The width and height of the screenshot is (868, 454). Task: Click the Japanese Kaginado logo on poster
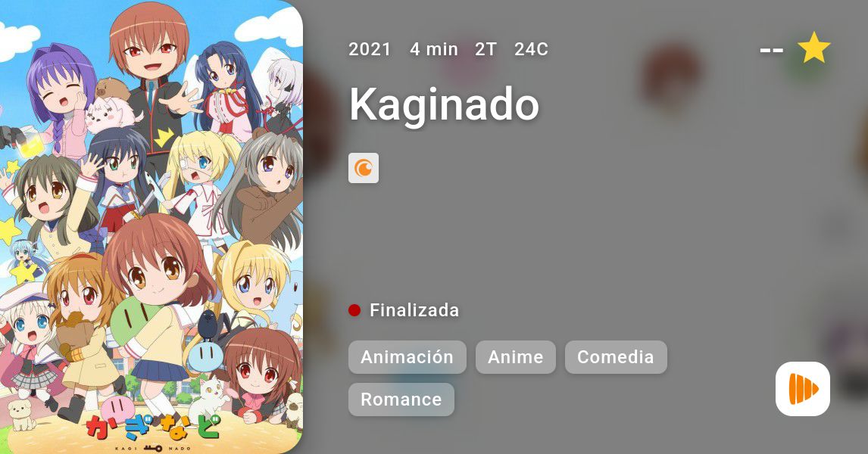152,427
